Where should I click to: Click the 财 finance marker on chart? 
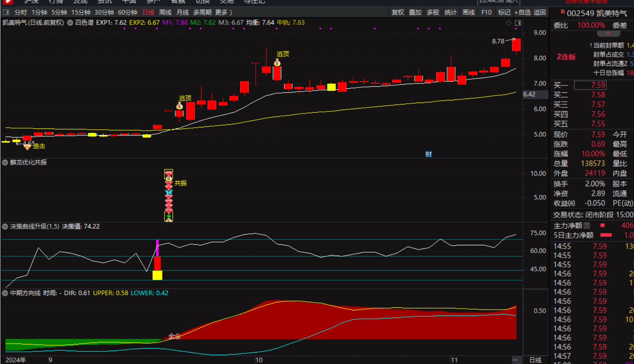(x=428, y=154)
